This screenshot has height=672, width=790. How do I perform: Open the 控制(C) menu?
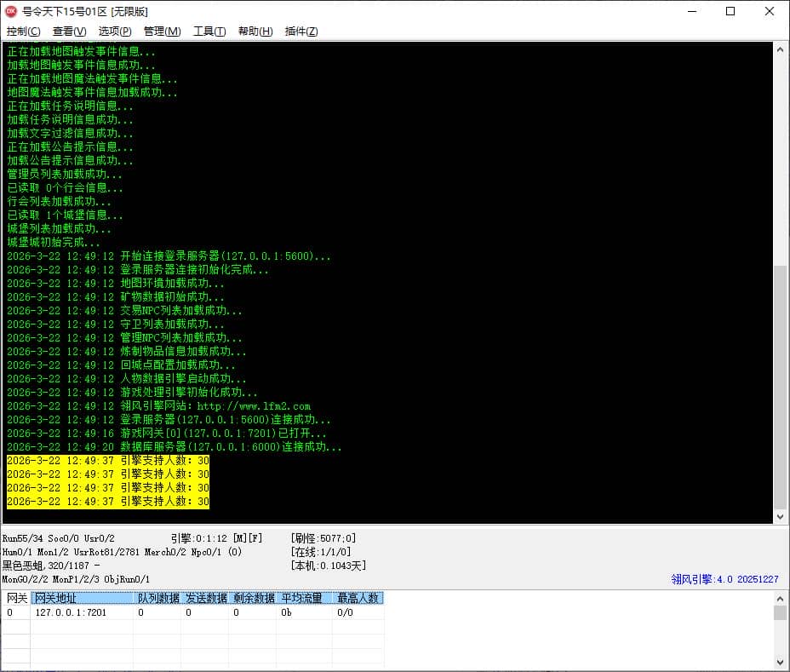pyautogui.click(x=23, y=32)
